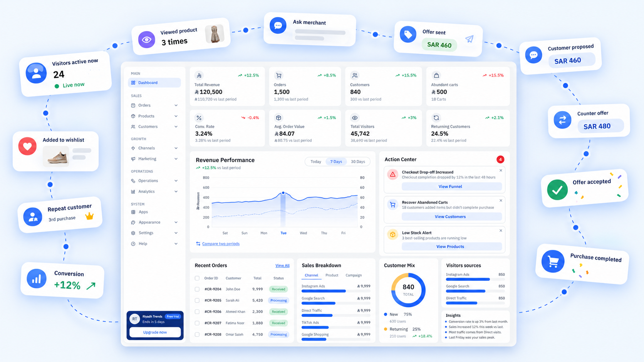Select the Today range tab
This screenshot has width=644, height=362.
pos(316,162)
